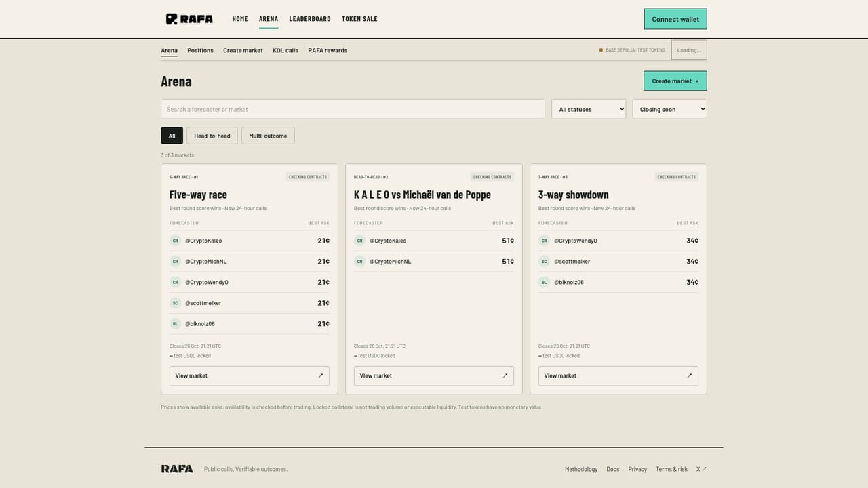Screen dimensions: 868x488
Task: View market for K A L E O vs Michaël van de Poppe
Action: tap(434, 375)
